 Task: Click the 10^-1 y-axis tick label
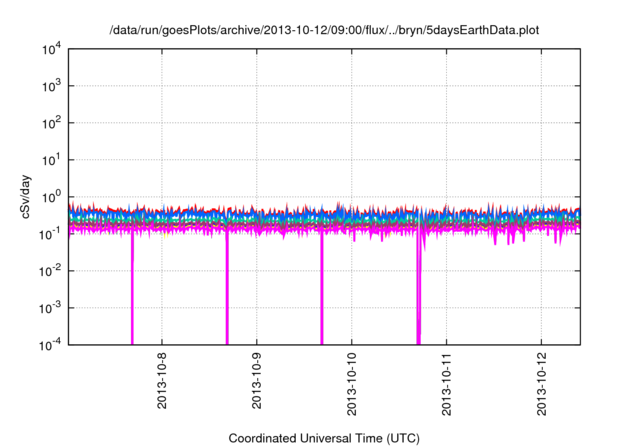point(51,235)
